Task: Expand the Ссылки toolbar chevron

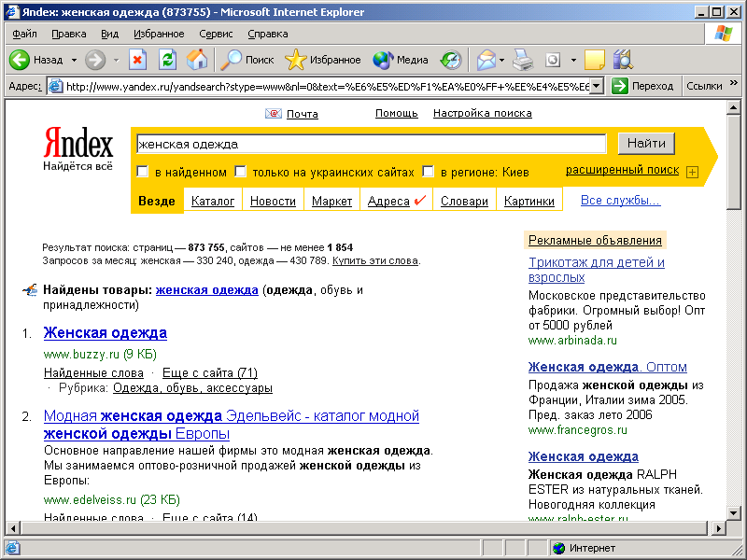Action: [x=734, y=83]
